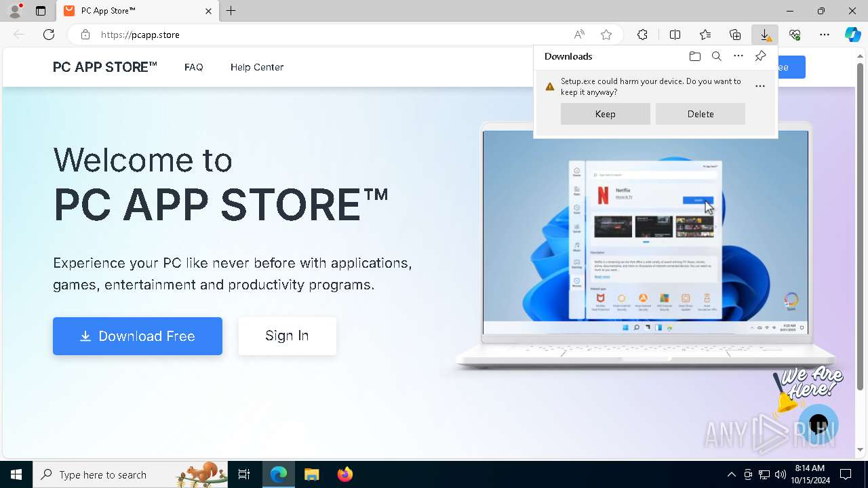Click the taskbar search box
The width and height of the screenshot is (868, 488).
pyautogui.click(x=130, y=474)
